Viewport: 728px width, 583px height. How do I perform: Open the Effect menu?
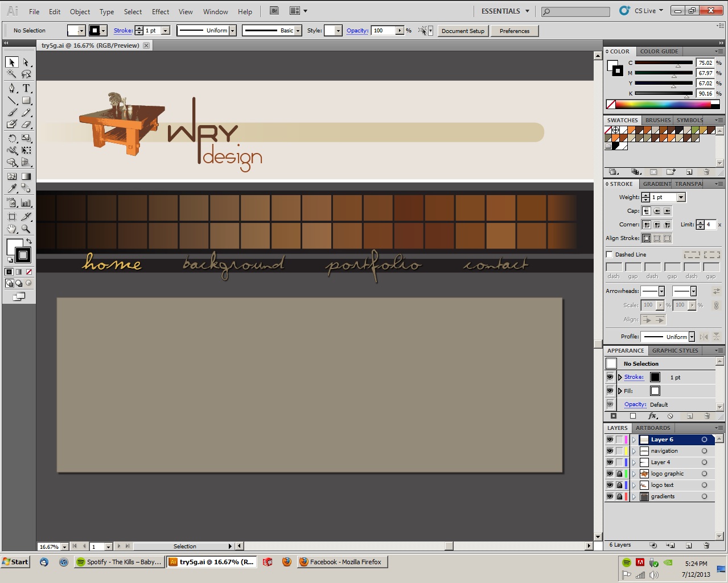tap(161, 11)
